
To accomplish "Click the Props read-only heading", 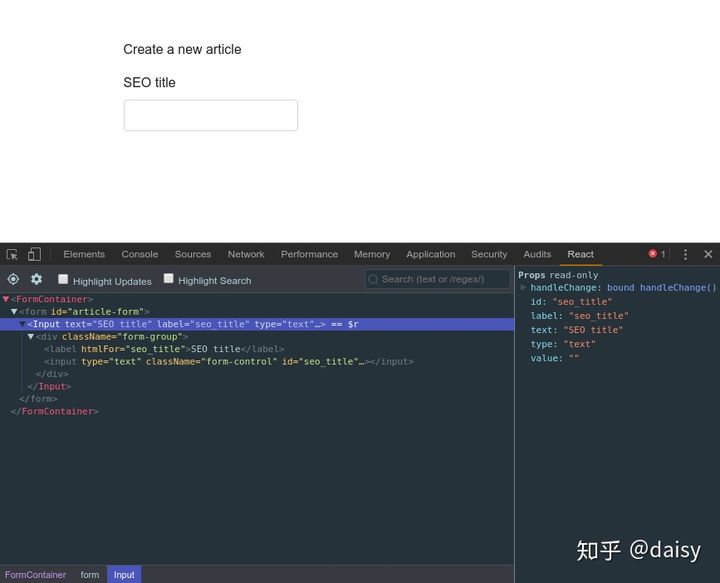I will click(558, 275).
